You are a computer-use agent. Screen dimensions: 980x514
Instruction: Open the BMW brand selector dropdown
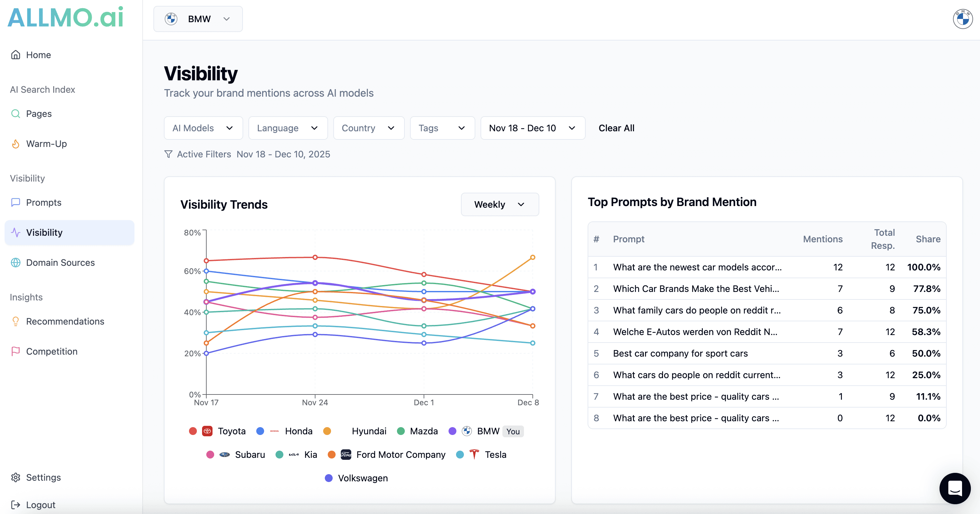(198, 19)
